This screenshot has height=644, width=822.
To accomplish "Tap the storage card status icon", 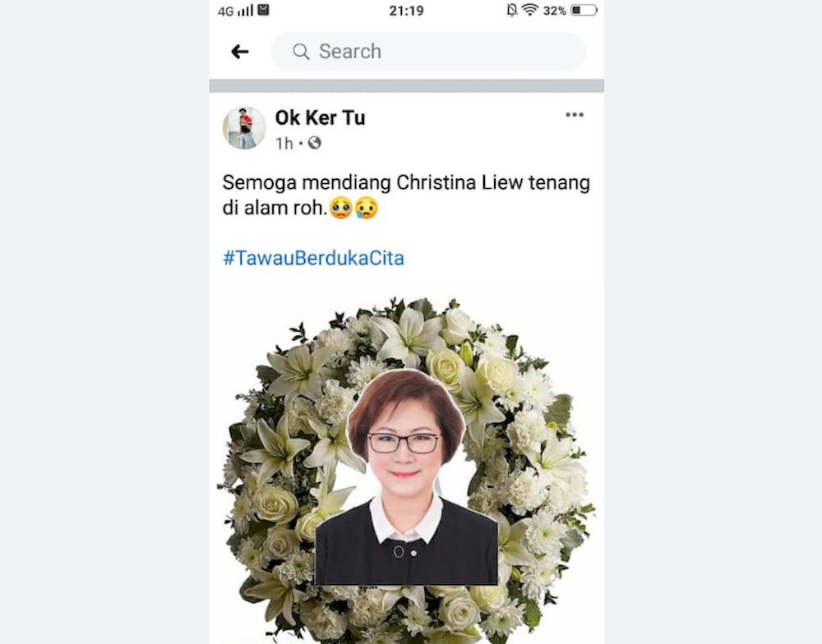I will coord(263,9).
